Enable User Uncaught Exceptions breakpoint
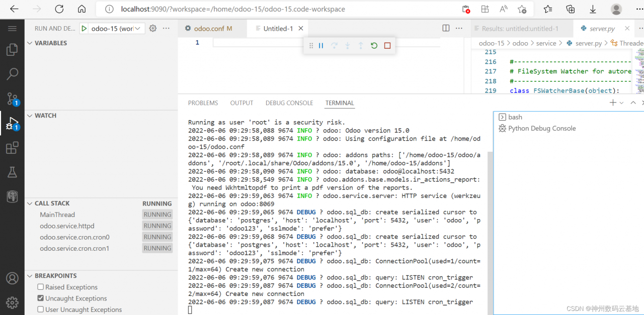Image resolution: width=644 pixels, height=315 pixels. [41, 310]
